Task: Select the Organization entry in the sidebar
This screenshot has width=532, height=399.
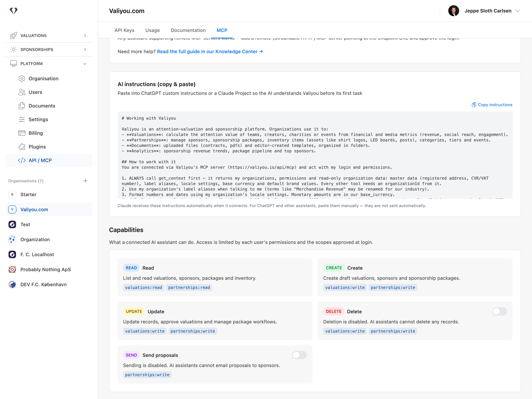Action: [x=49, y=239]
